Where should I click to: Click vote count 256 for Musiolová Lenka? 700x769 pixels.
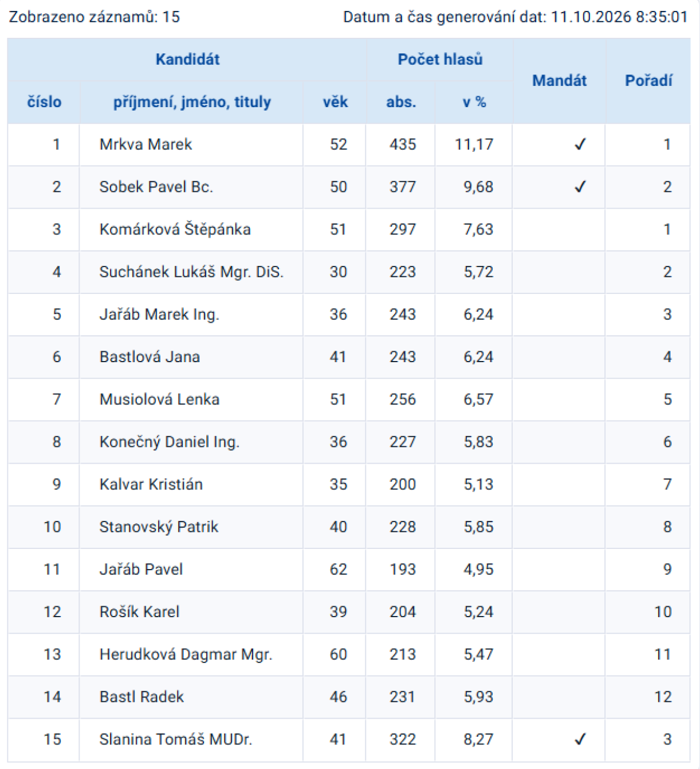tap(403, 399)
